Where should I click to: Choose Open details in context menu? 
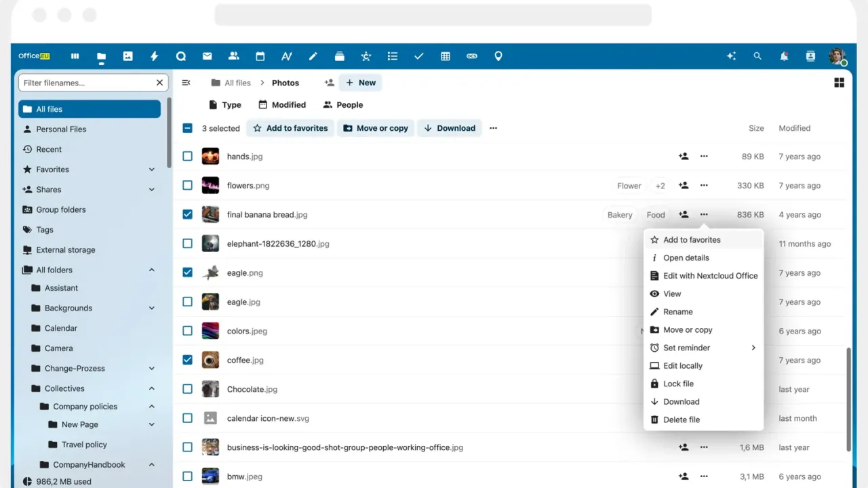pos(704,258)
